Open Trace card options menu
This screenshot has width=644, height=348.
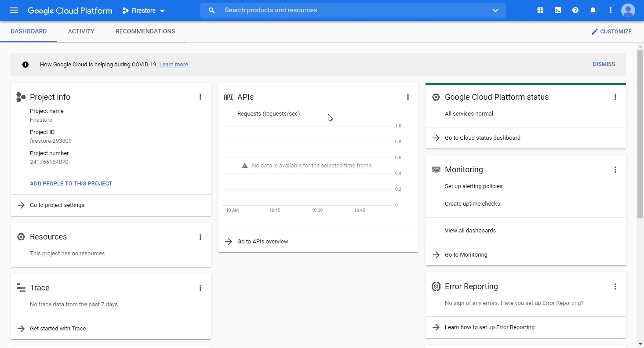pyautogui.click(x=200, y=288)
